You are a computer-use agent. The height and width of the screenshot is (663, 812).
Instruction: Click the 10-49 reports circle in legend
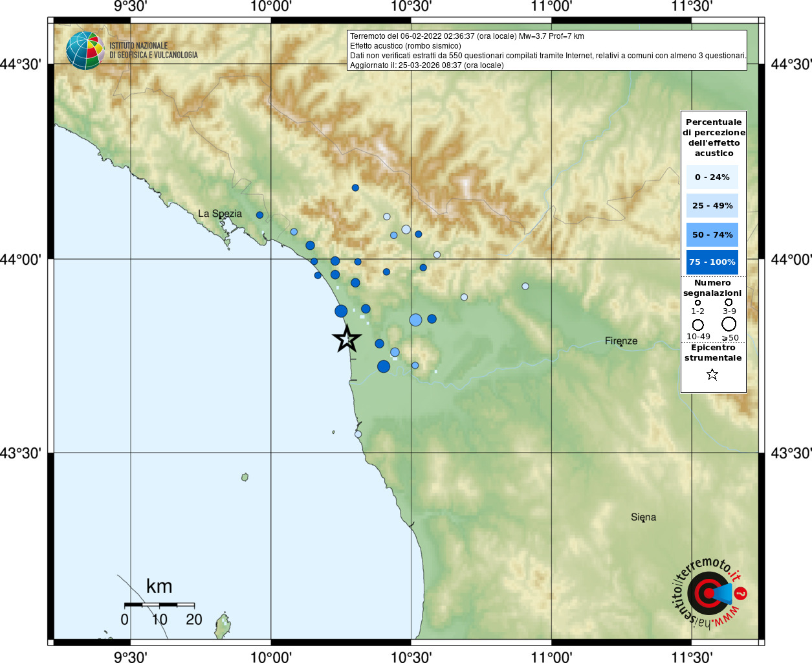698,324
